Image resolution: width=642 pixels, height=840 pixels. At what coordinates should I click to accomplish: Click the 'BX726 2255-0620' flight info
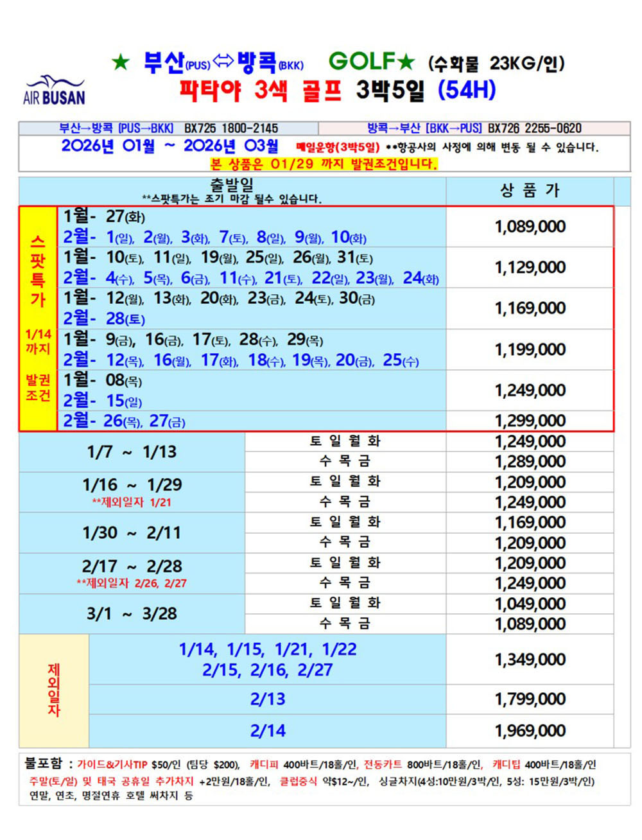pyautogui.click(x=535, y=128)
